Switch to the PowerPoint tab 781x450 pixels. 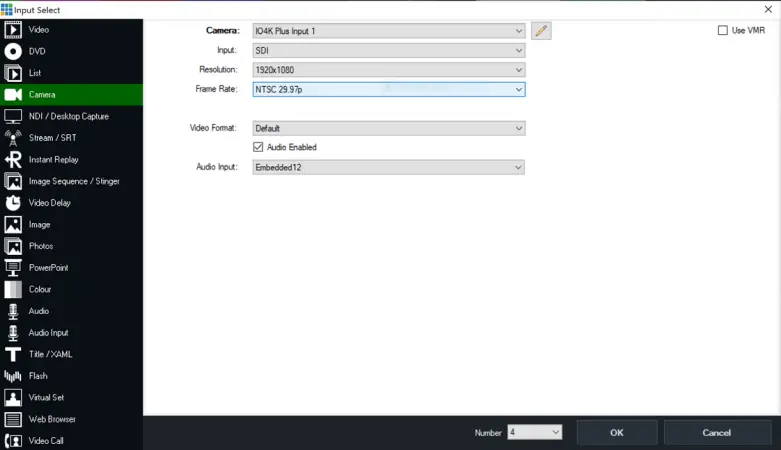click(x=71, y=268)
